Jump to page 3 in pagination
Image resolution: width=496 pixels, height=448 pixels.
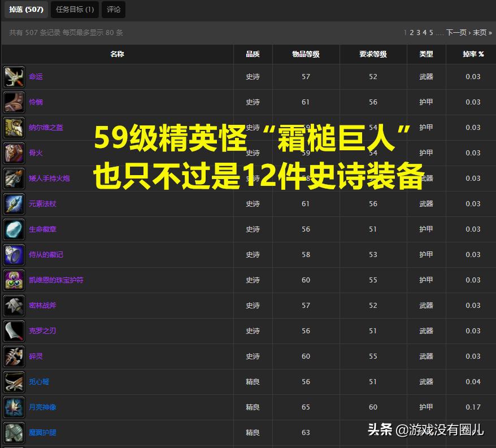(419, 32)
